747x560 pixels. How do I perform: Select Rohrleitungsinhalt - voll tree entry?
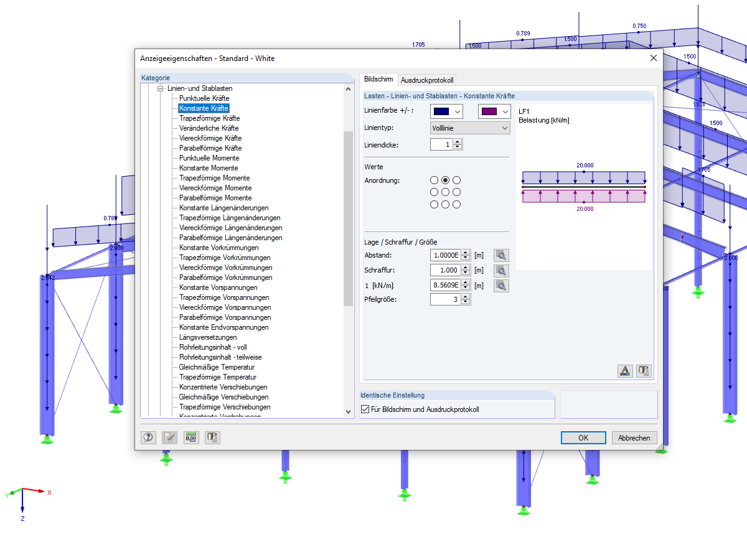tap(213, 347)
